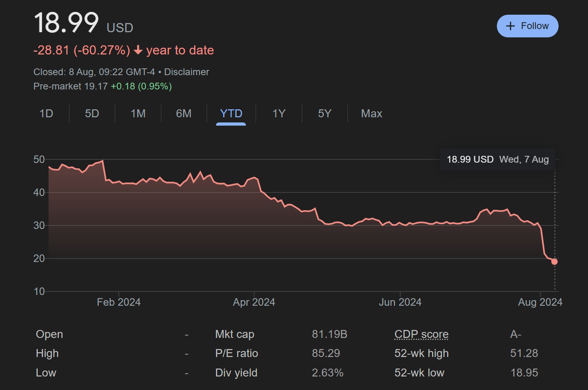This screenshot has height=390, width=588.
Task: Click the CDP score label link
Action: click(x=421, y=334)
